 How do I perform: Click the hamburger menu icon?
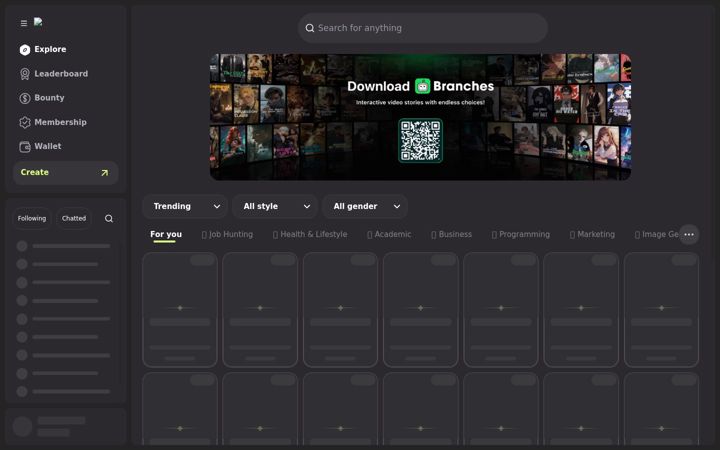tap(24, 23)
